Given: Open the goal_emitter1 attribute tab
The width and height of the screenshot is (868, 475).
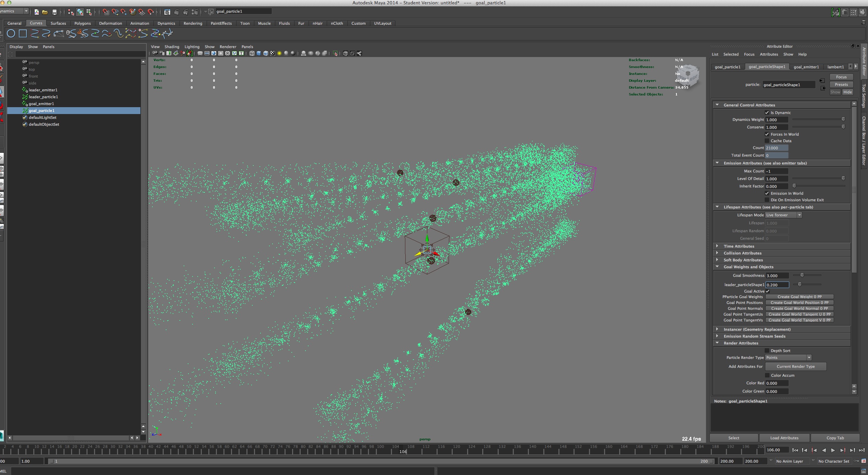Looking at the screenshot, I should [x=806, y=67].
